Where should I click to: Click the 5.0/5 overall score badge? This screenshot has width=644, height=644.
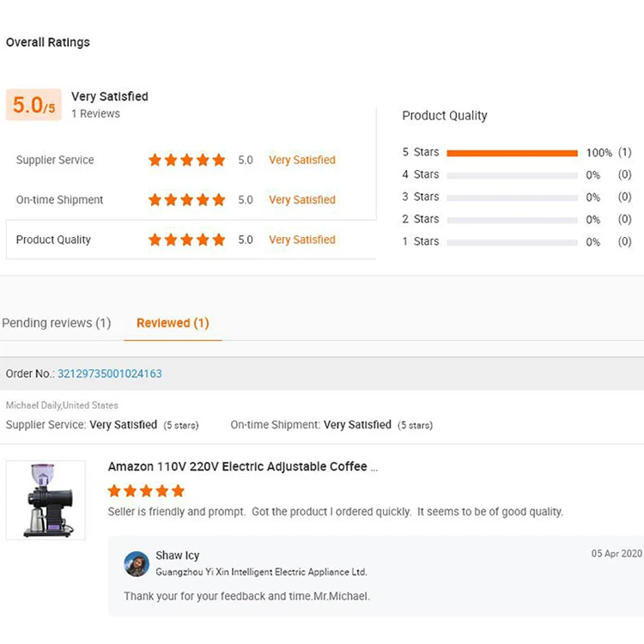[33, 105]
